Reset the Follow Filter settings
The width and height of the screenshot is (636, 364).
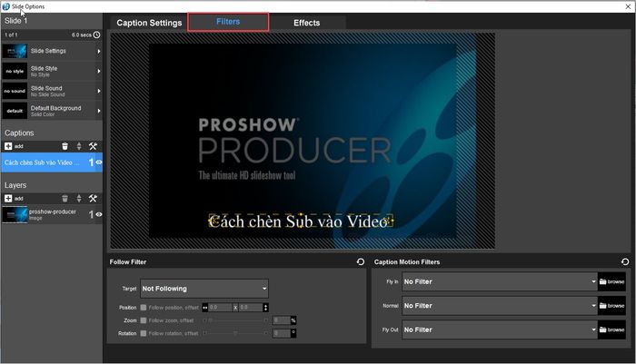pyautogui.click(x=360, y=261)
